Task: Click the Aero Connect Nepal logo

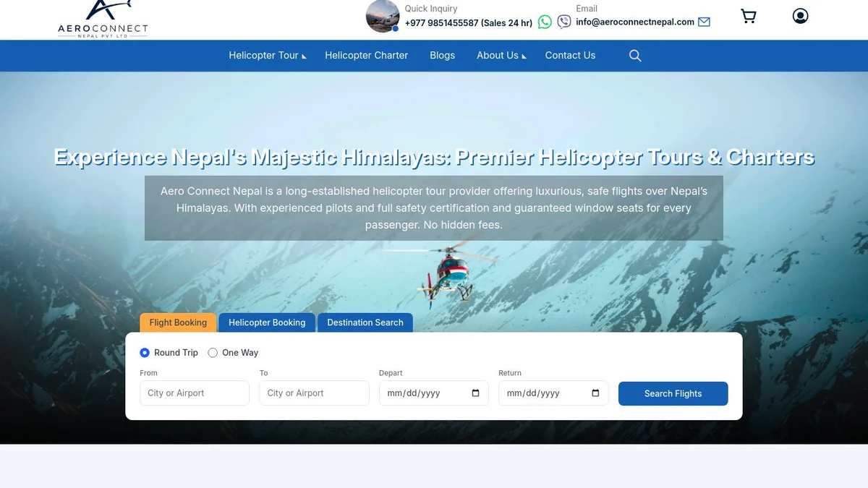Action: 103,19
